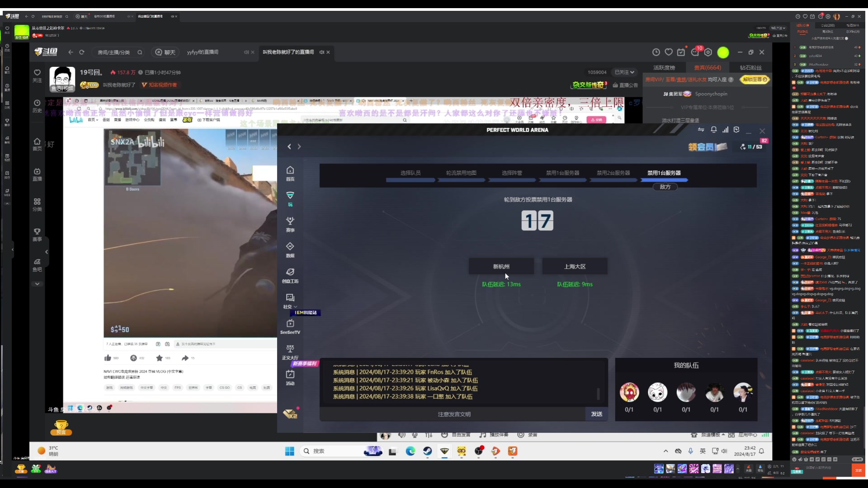Click the first teammate avatar in 我的队伍
The image size is (868, 488).
click(x=629, y=392)
